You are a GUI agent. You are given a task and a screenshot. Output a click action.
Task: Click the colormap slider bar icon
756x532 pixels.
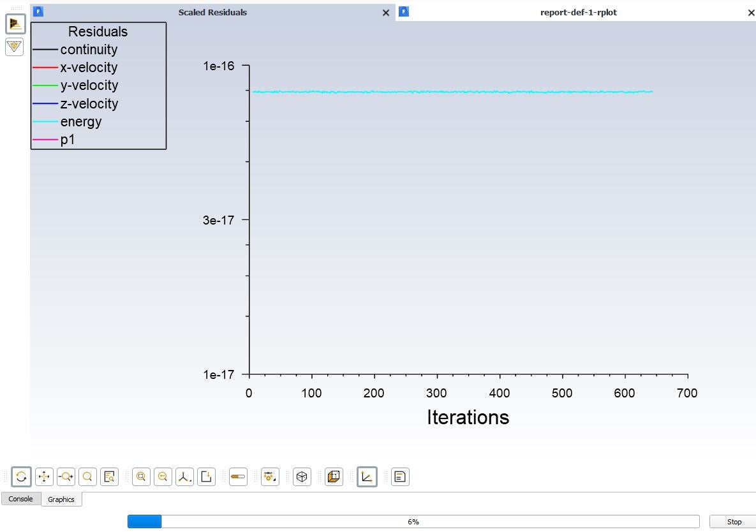(x=238, y=477)
